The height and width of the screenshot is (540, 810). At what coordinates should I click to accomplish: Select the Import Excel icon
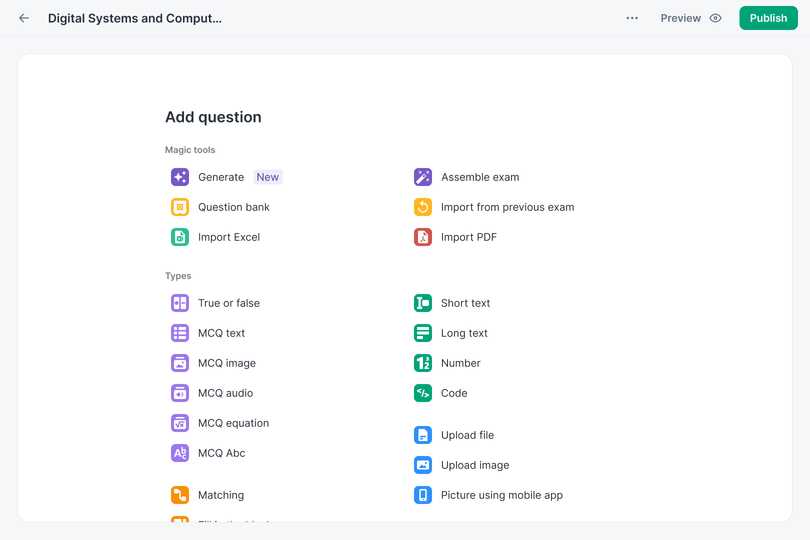pyautogui.click(x=180, y=237)
